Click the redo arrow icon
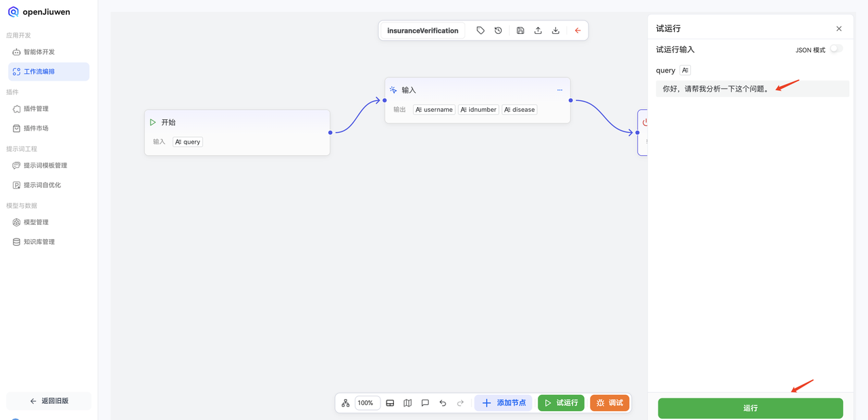This screenshot has height=420, width=868. 460,403
